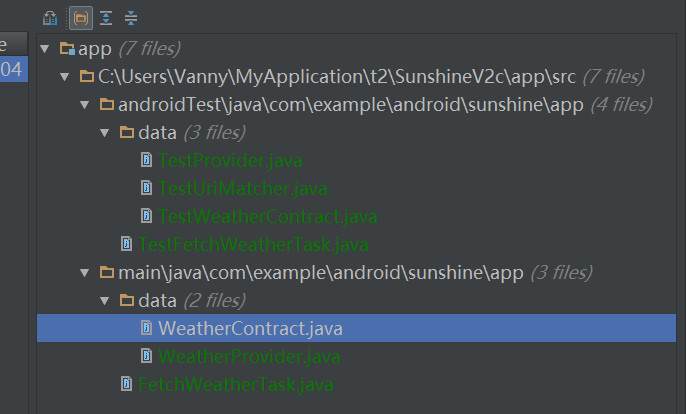This screenshot has height=414, width=686.
Task: Open TestFetchWeatherTask.java
Action: tap(253, 245)
